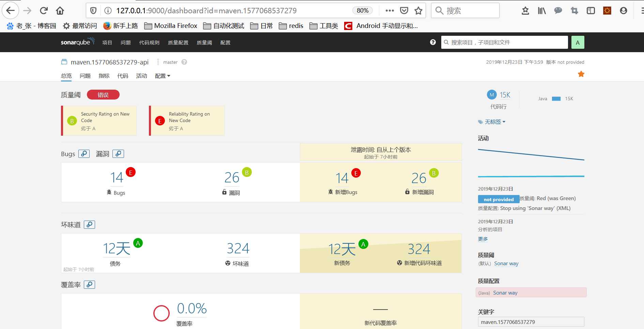
Task: Toggle the browser sidebar icon
Action: [x=591, y=11]
